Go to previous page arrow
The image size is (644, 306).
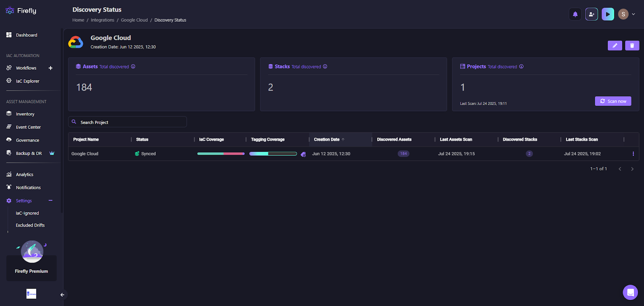click(620, 169)
